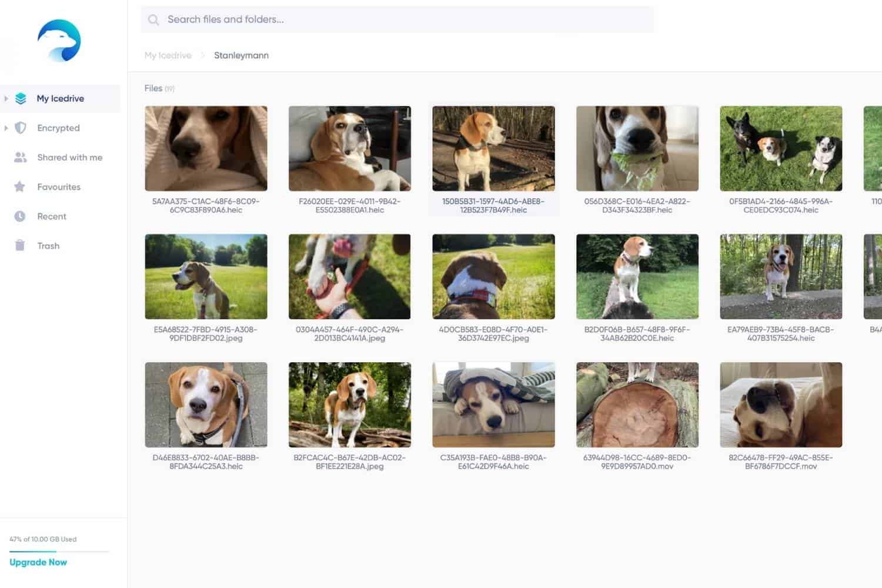Viewport: 882px width, 588px height.
Task: Select thumbnail C35A193B-FAE0 heic photo
Action: coord(493,405)
